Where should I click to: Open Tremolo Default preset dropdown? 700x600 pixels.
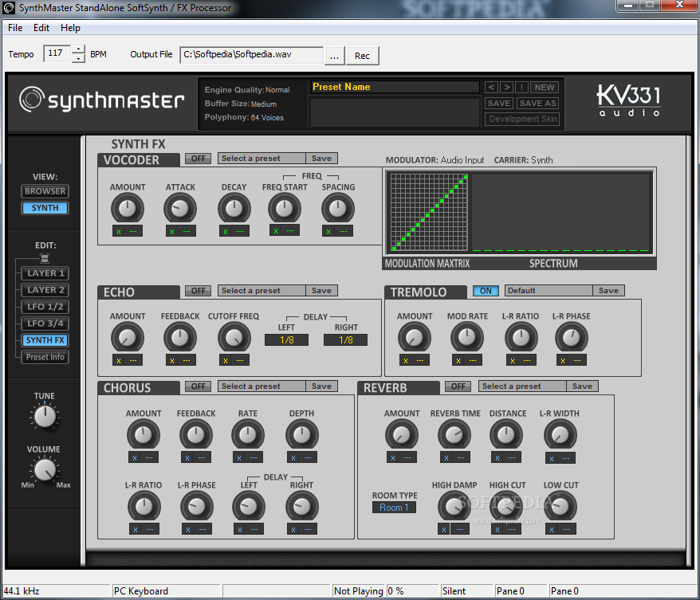[549, 291]
